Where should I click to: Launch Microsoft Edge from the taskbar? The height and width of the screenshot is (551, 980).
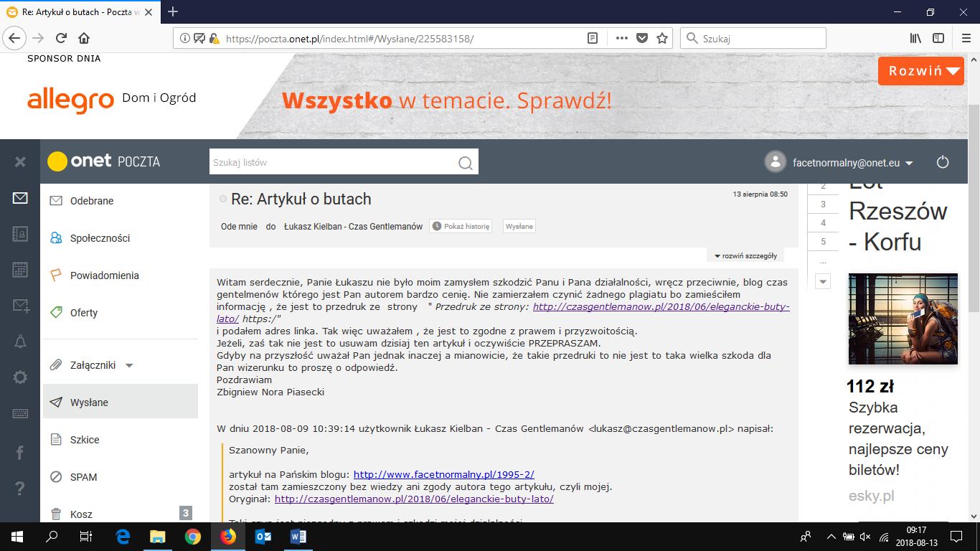(122, 536)
